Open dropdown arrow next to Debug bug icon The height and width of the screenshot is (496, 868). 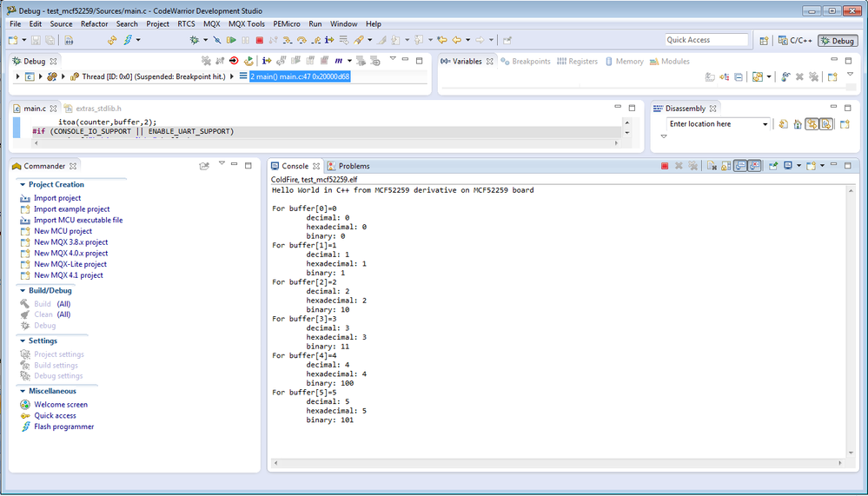(x=205, y=40)
